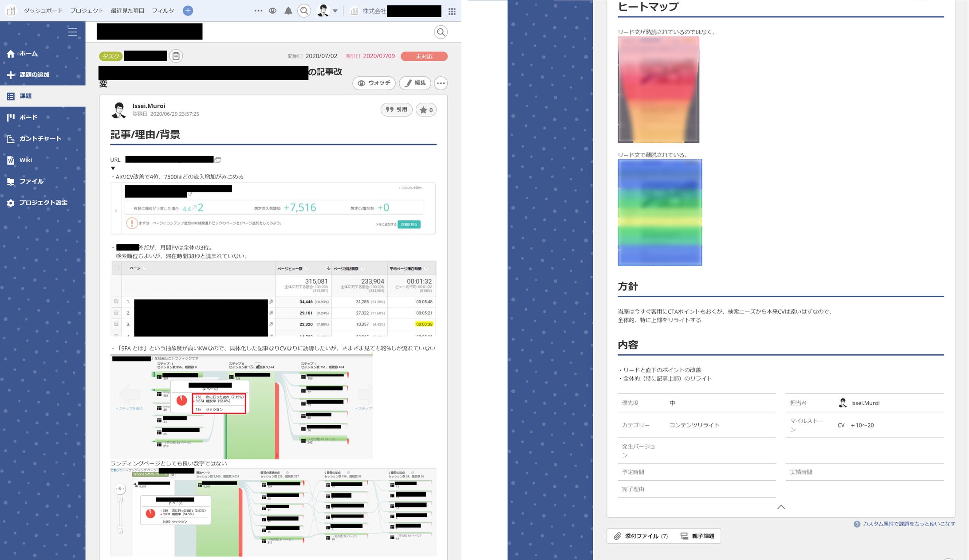Viewport: 969px width, 560px height.
Task: Click the ウォッチ button
Action: (374, 83)
